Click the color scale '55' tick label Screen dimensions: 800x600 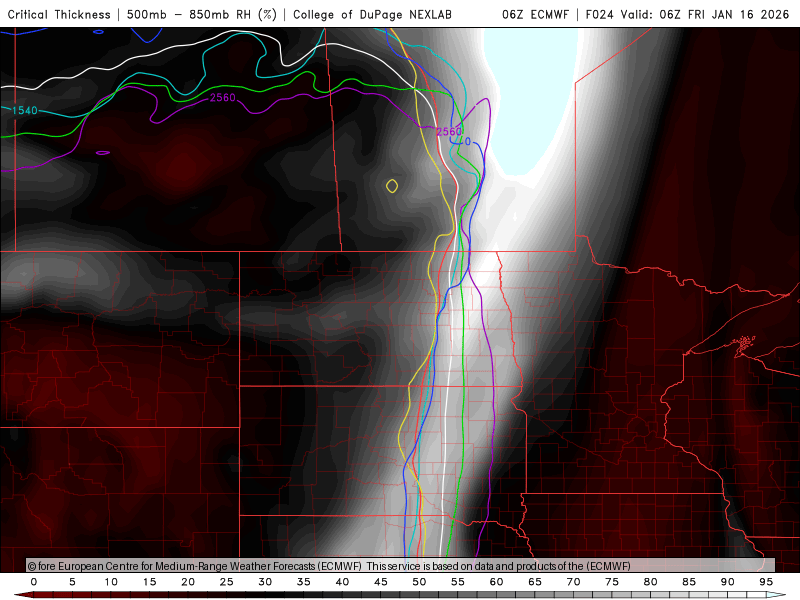[x=458, y=582]
